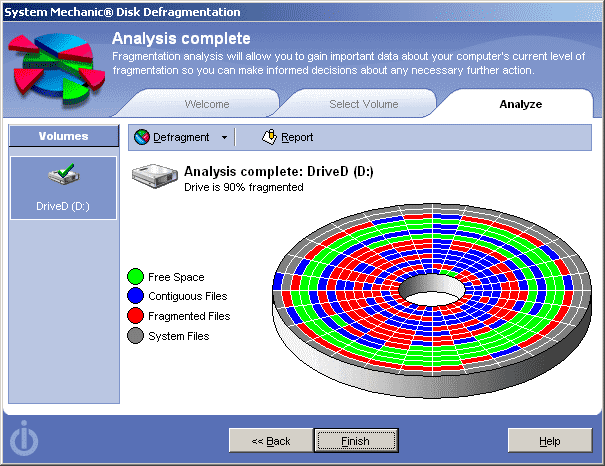Switch to the Select Volume tab
The height and width of the screenshot is (466, 605).
coord(363,104)
